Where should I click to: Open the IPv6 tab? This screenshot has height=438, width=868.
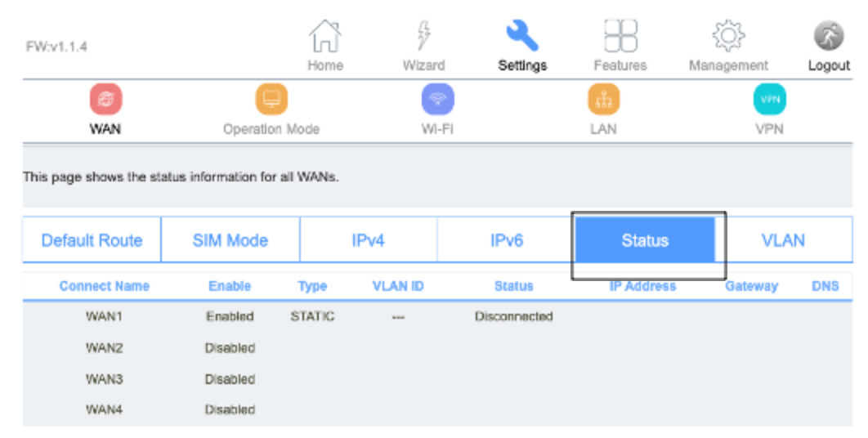click(507, 239)
